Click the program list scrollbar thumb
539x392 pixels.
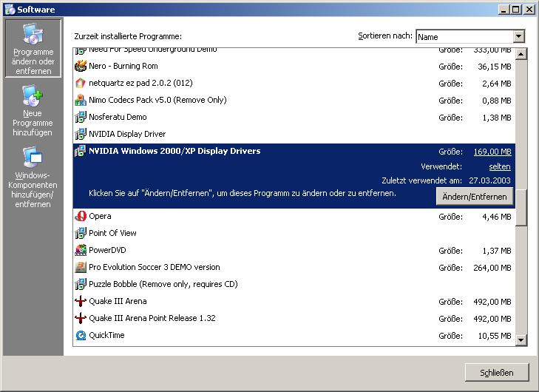521,208
